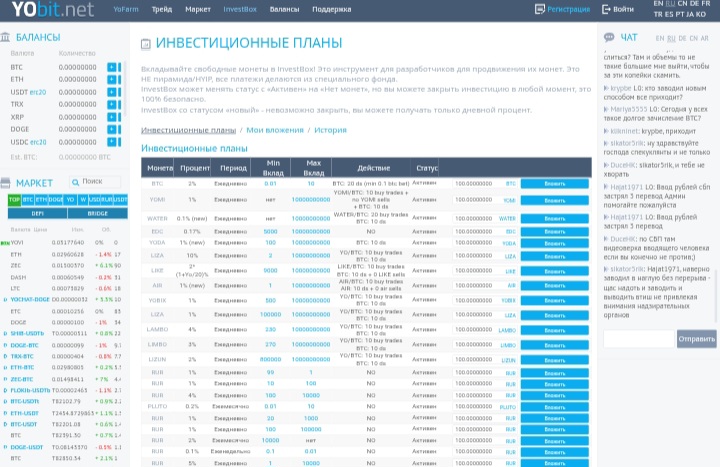Select the YO market tab

(70, 200)
